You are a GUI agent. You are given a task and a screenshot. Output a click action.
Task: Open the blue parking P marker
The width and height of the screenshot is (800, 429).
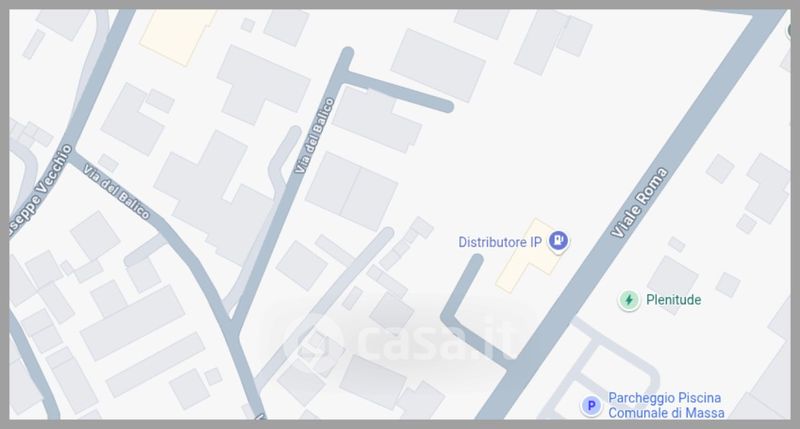(591, 406)
